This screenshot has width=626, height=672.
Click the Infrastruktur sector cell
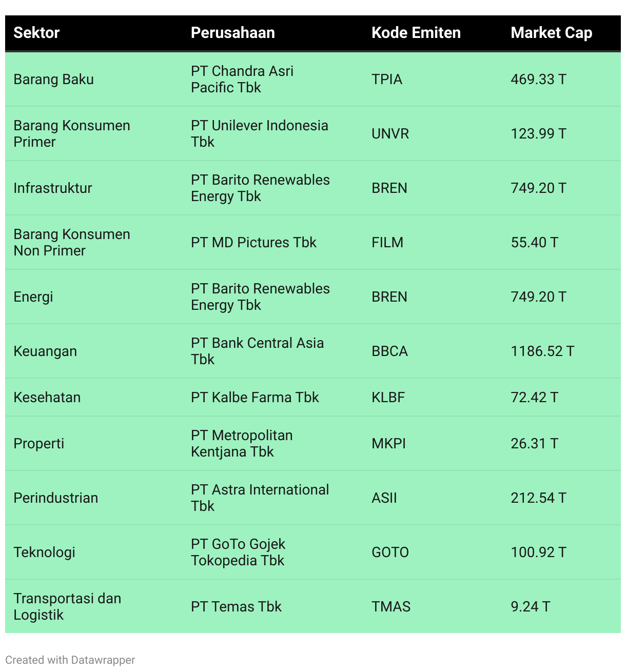coord(53,188)
